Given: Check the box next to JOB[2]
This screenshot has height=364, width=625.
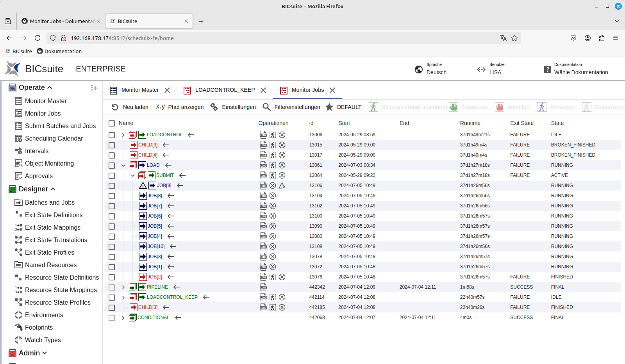Looking at the screenshot, I should 112,277.
